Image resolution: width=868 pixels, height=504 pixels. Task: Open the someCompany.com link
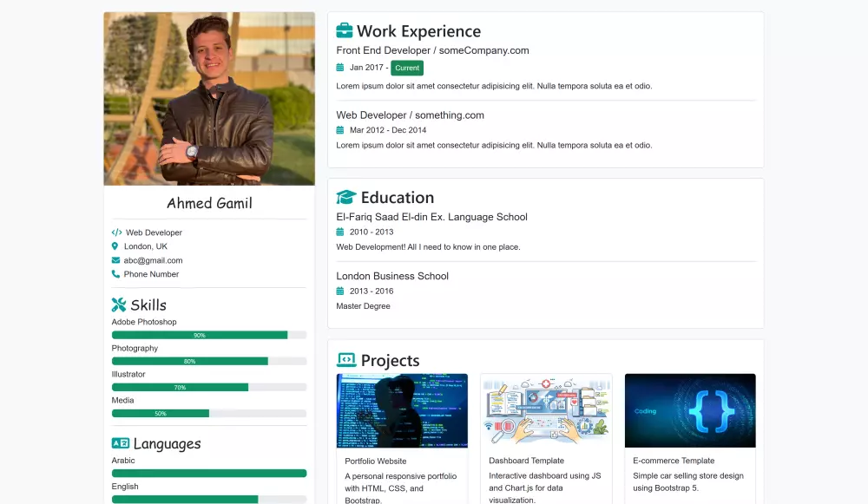(x=485, y=49)
